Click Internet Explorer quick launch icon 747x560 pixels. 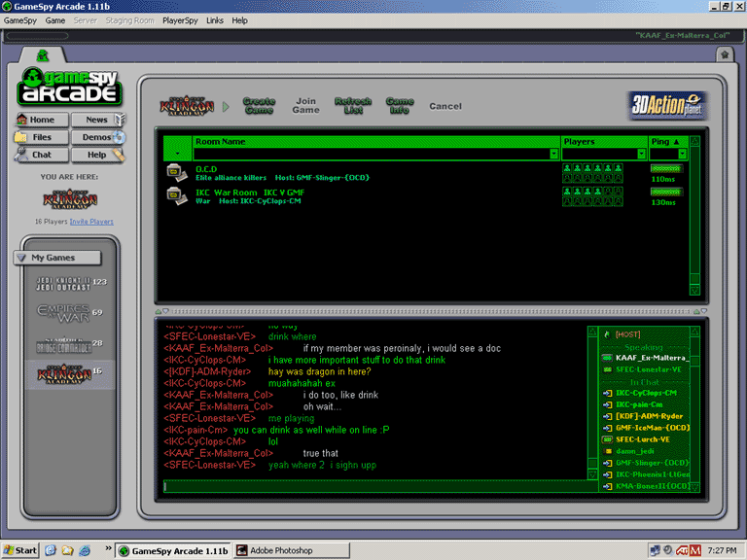coord(85,550)
